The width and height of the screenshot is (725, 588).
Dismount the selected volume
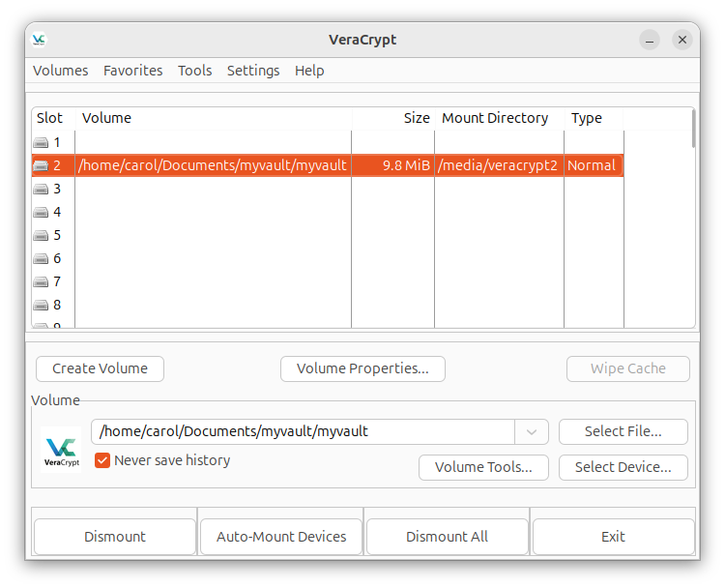pos(115,537)
